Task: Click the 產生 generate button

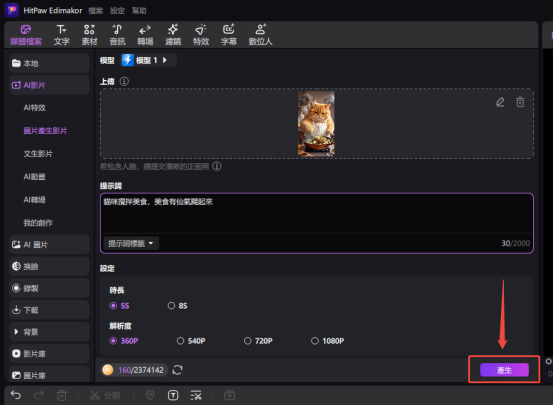Action: coord(504,370)
